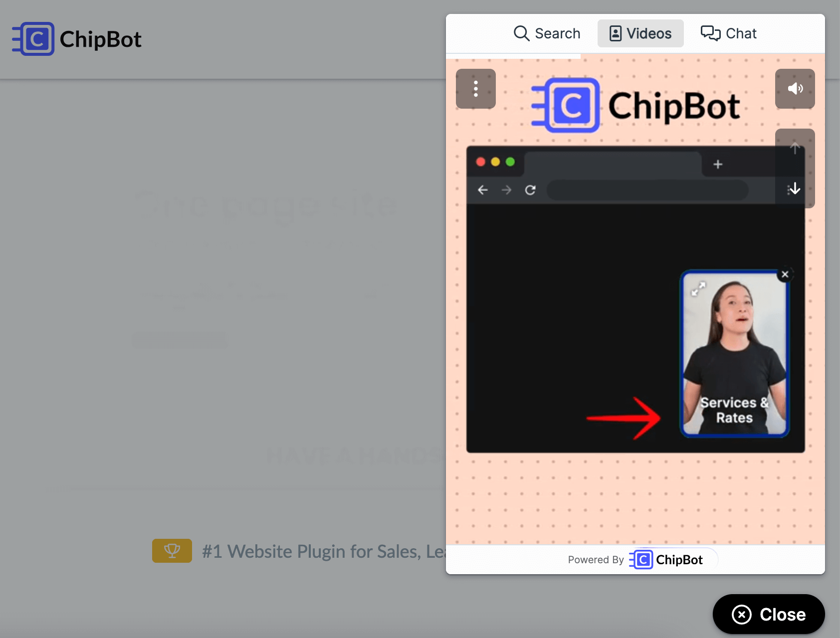Screen dimensions: 840x638
Task: Click the ChipBot logo in page header
Action: pyautogui.click(x=77, y=39)
